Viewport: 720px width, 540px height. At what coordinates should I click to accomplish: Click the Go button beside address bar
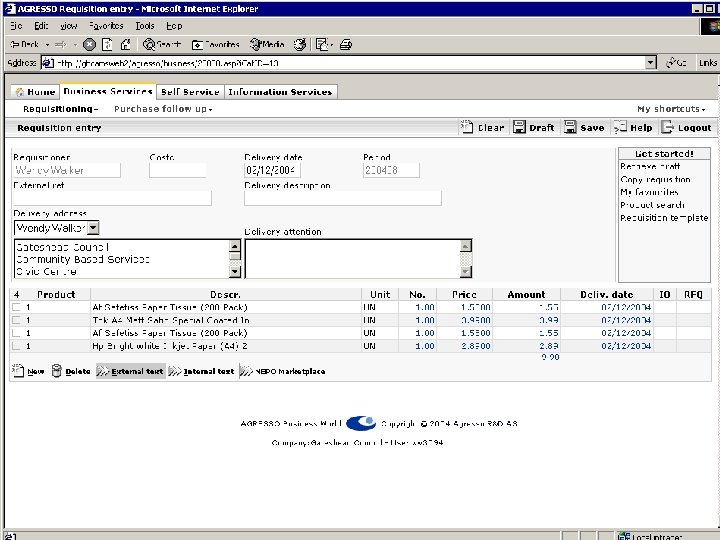676,63
